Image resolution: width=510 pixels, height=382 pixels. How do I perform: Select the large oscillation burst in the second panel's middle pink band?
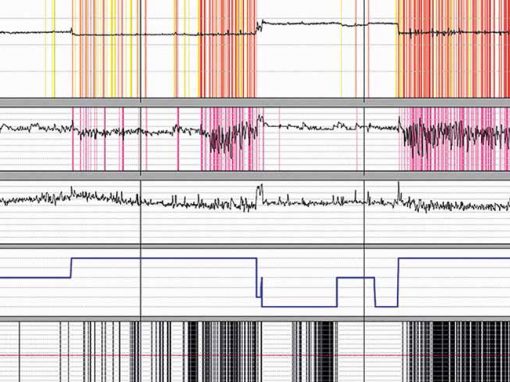tap(230, 138)
